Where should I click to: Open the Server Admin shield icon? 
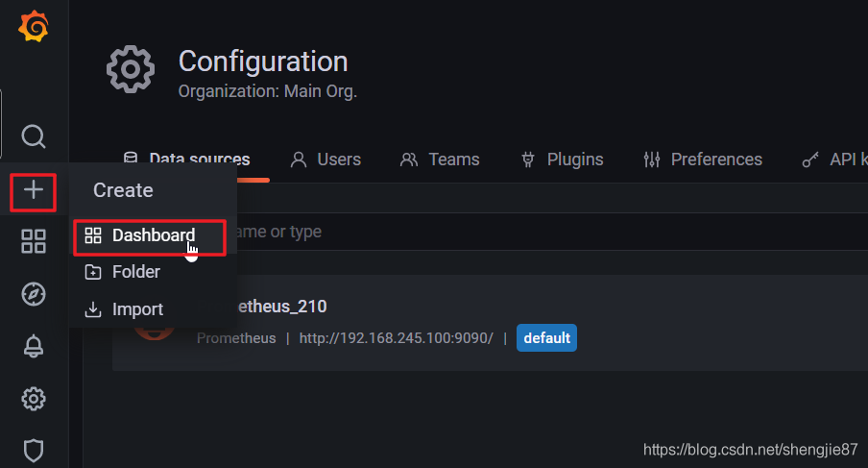(x=34, y=451)
